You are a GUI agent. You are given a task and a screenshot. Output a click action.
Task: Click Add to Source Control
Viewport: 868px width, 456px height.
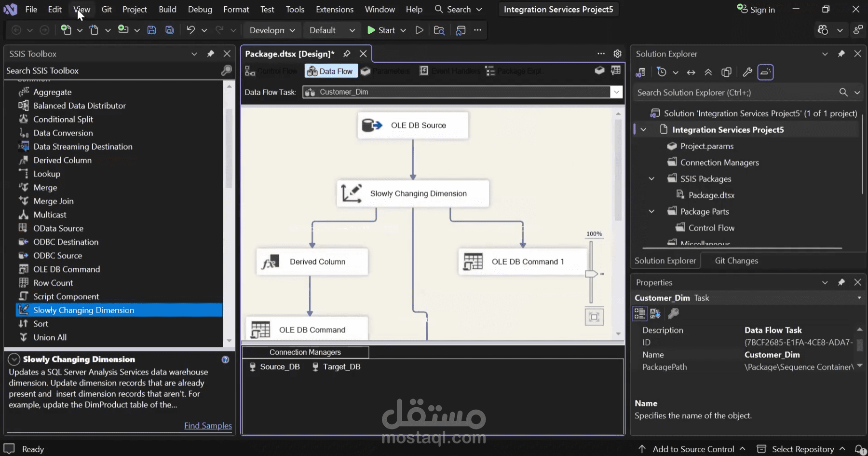coord(692,449)
